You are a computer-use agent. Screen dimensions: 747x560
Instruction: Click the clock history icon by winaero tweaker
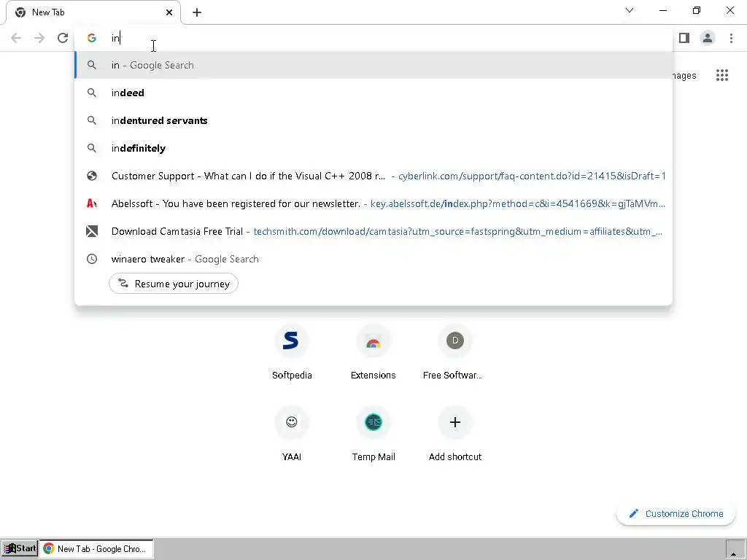point(92,259)
